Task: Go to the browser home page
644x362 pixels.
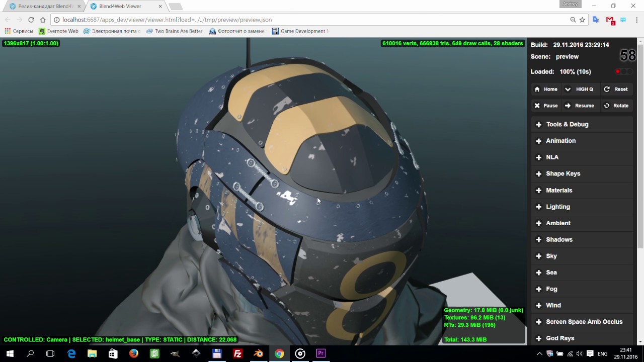Action: click(43, 20)
